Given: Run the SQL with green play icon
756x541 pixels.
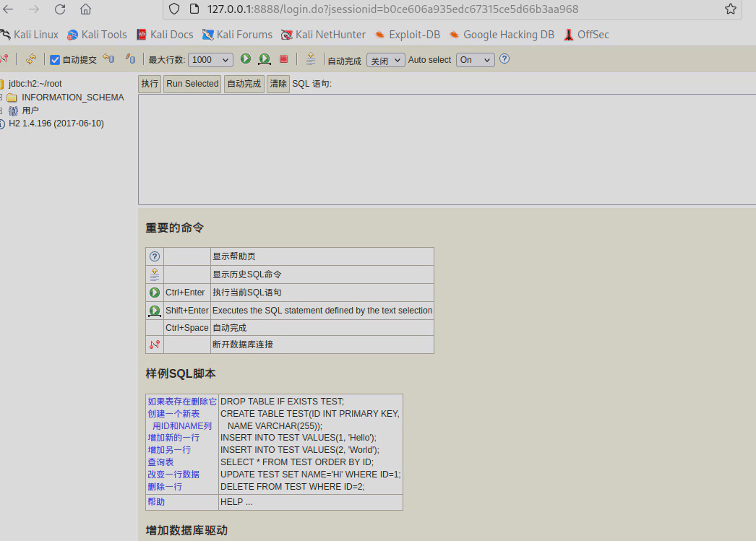Looking at the screenshot, I should click(246, 59).
